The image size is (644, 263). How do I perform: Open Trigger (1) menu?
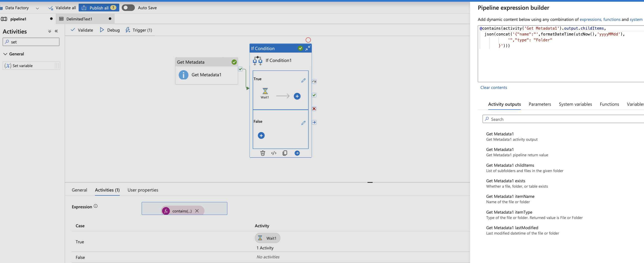(139, 30)
